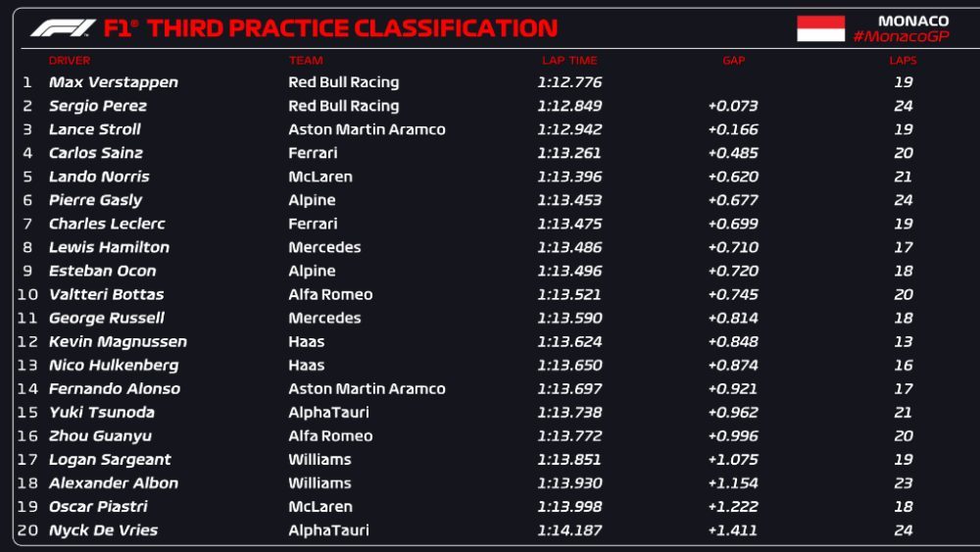Image resolution: width=980 pixels, height=552 pixels.
Task: Select Lando Norris in fifth place
Action: click(x=99, y=176)
